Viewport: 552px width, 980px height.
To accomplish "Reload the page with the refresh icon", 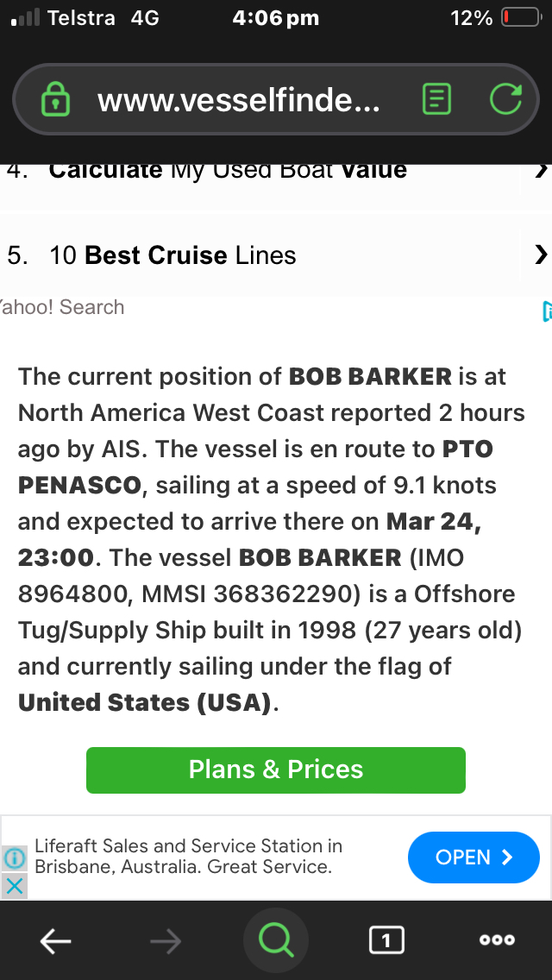I will 505,100.
